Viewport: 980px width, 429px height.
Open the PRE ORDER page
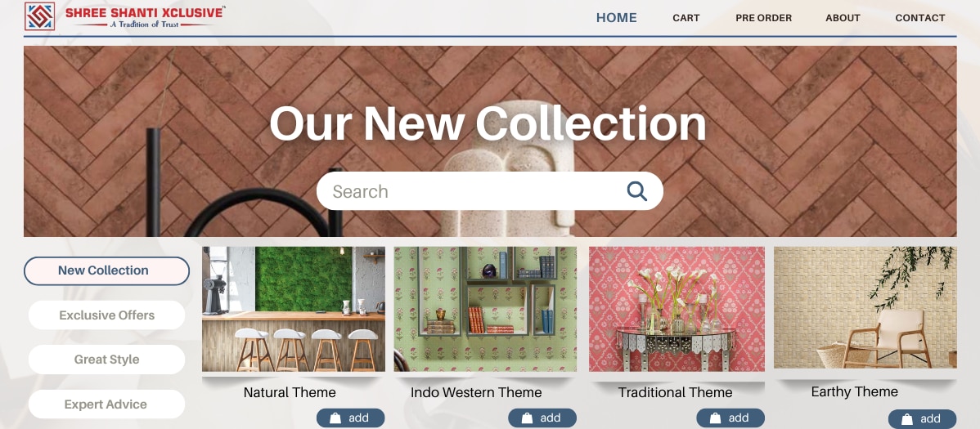coord(763,18)
